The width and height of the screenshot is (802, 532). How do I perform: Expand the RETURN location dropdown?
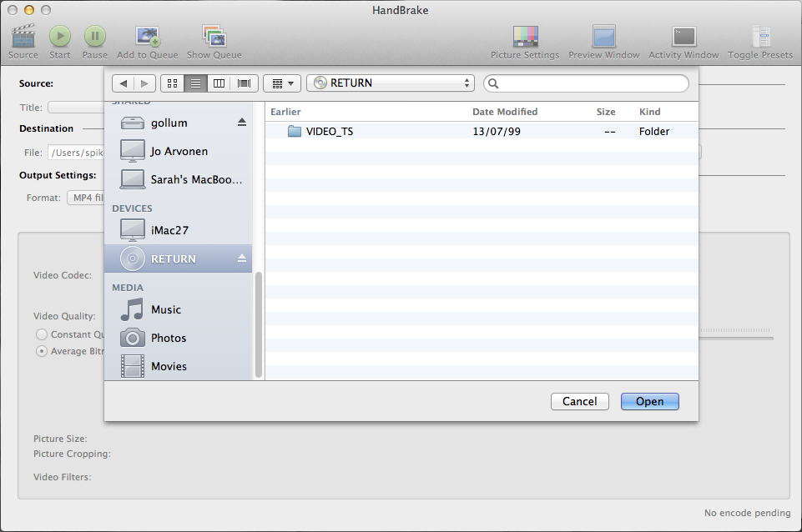coord(390,83)
